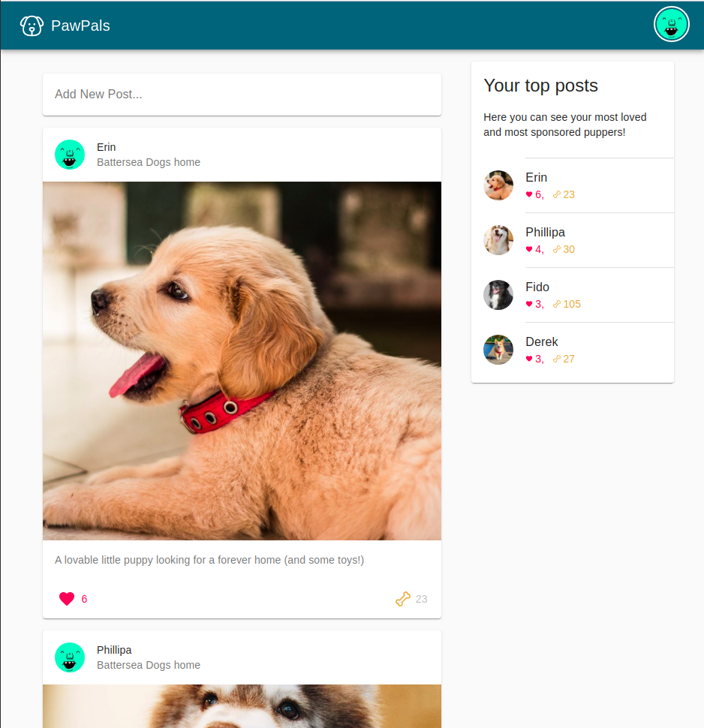
Task: Click the Your top posts heading
Action: (x=540, y=86)
